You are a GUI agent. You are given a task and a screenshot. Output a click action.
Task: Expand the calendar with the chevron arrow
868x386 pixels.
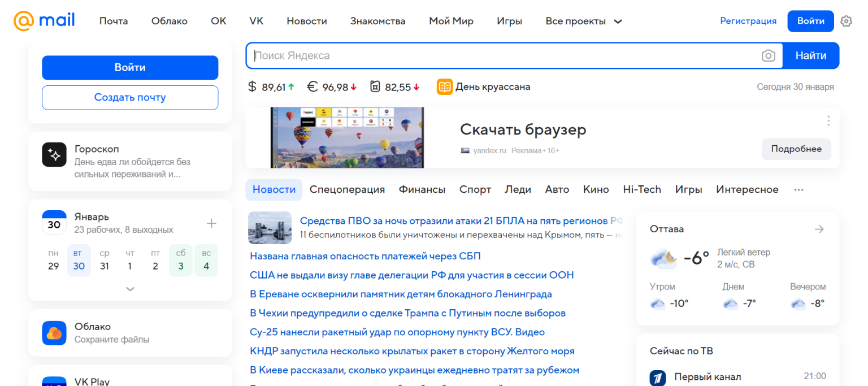(130, 289)
